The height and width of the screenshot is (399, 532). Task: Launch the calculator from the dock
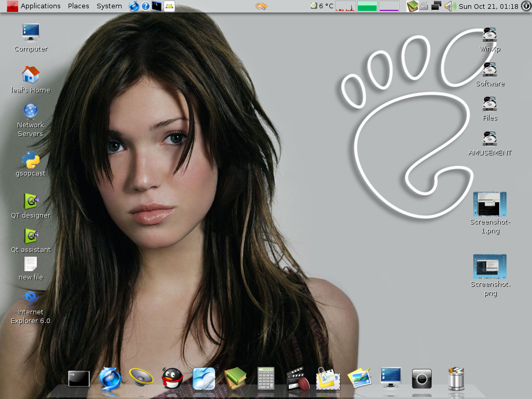265,378
